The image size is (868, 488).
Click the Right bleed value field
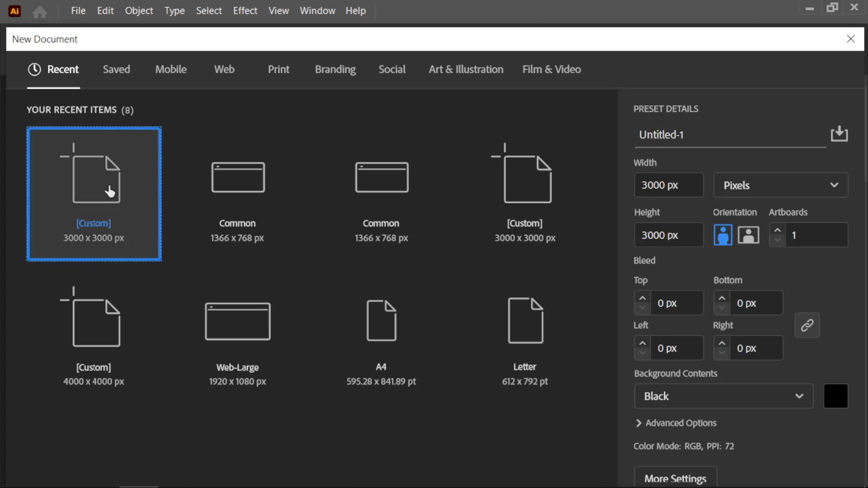pyautogui.click(x=756, y=348)
